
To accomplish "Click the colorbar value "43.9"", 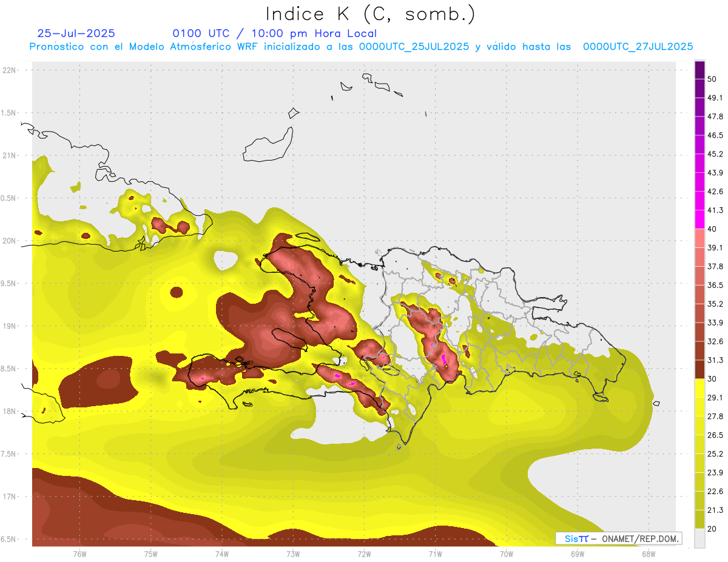I will pos(715,173).
